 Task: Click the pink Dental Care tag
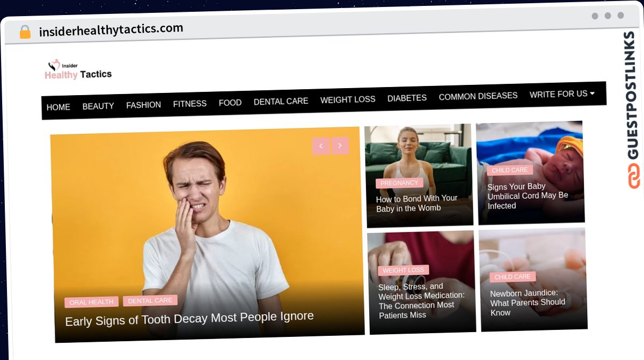(x=150, y=300)
